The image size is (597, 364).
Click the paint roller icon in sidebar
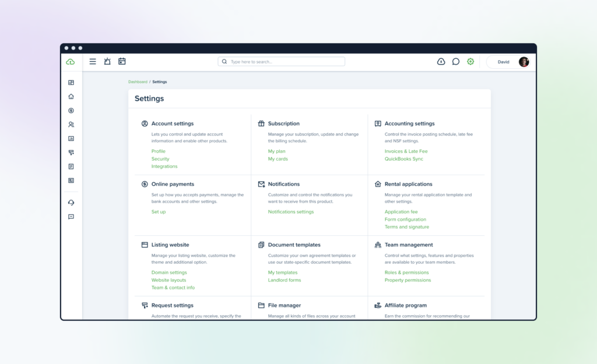71,153
